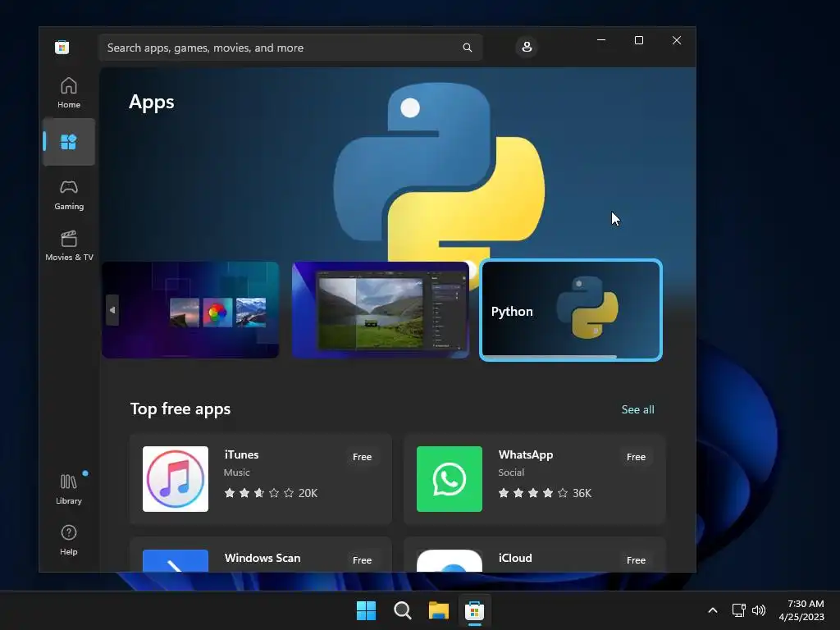Click the Music category under iTunes

click(237, 472)
